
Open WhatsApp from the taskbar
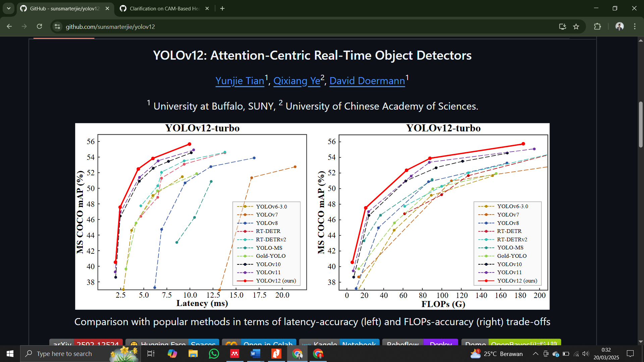point(214,354)
